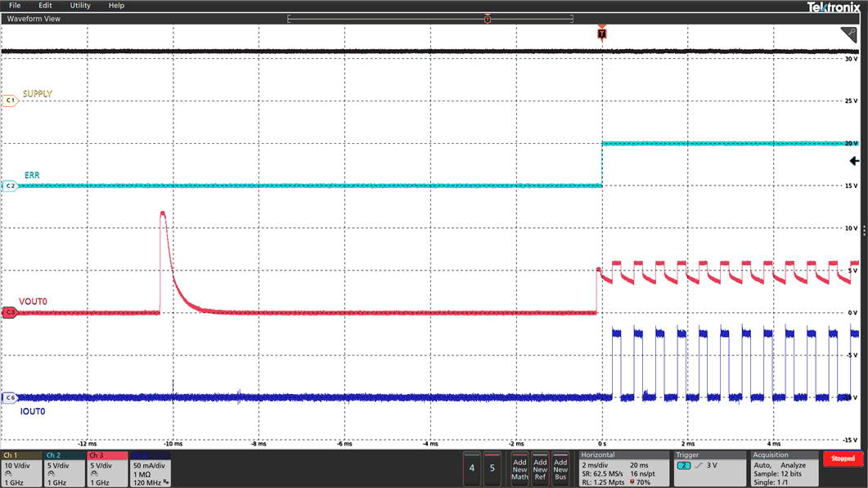The height and width of the screenshot is (488, 868).
Task: Open the Utility menu
Action: [x=79, y=5]
